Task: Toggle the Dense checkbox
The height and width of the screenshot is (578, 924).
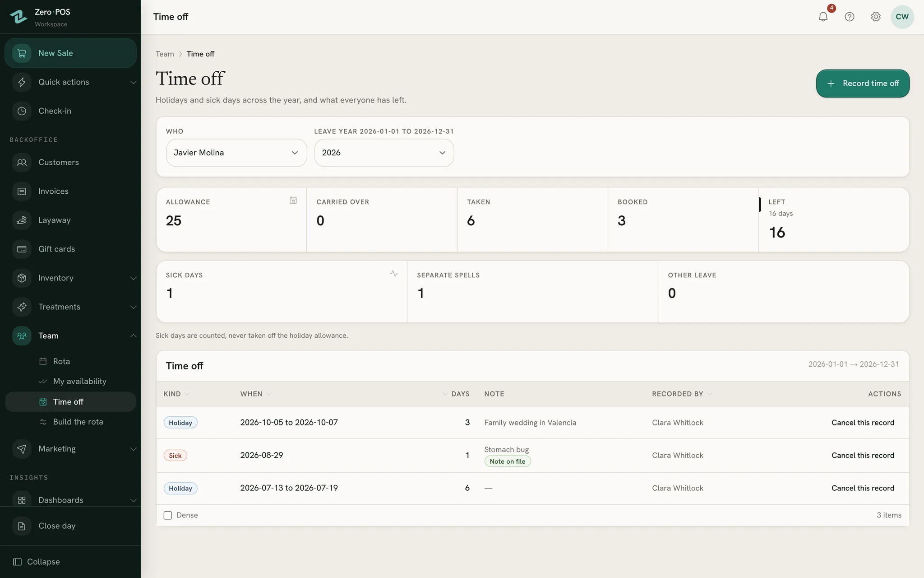Action: [x=168, y=515]
